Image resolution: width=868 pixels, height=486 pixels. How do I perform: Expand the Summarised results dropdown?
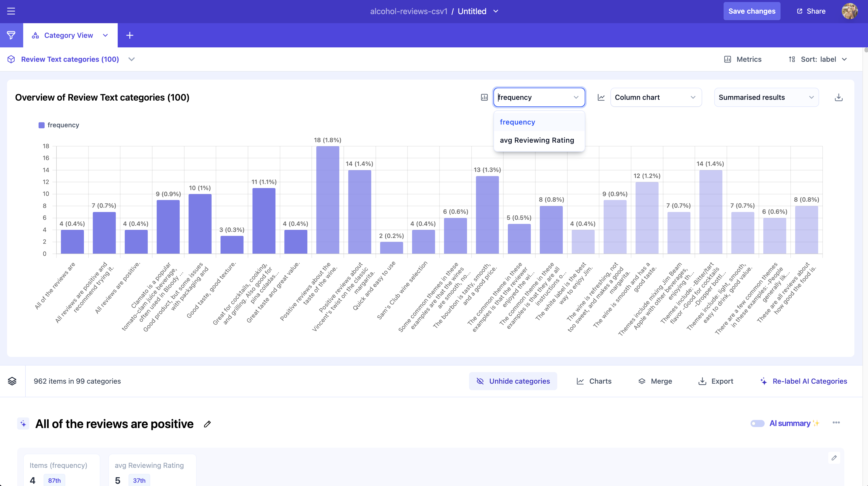pos(766,97)
